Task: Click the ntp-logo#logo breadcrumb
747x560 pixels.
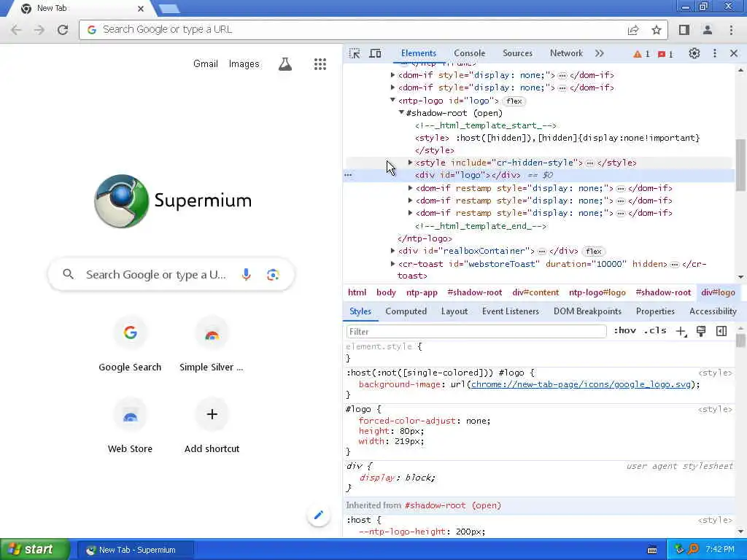Action: (x=597, y=292)
